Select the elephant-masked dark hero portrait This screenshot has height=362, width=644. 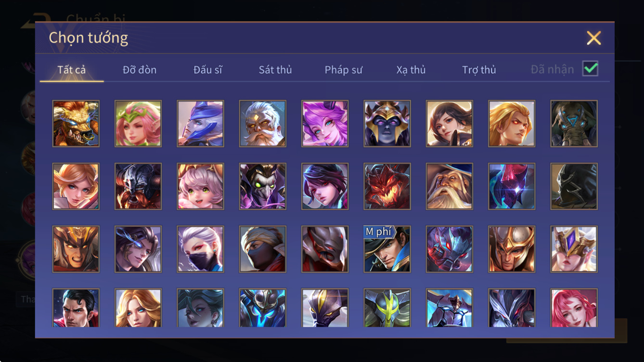[574, 123]
